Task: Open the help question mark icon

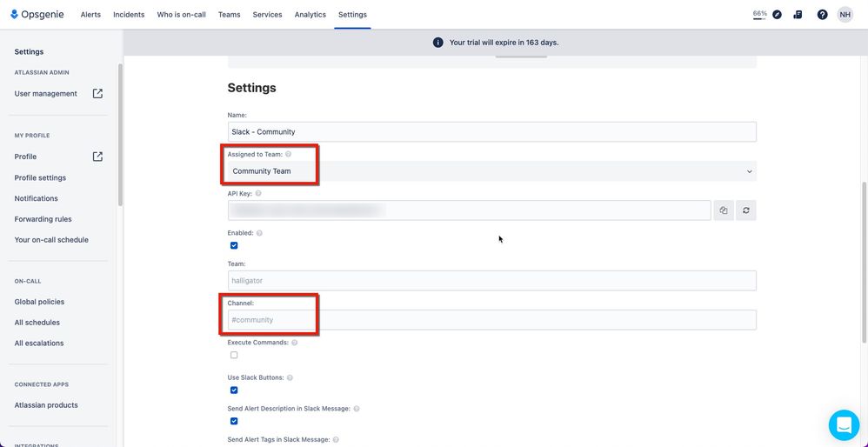Action: pos(822,15)
